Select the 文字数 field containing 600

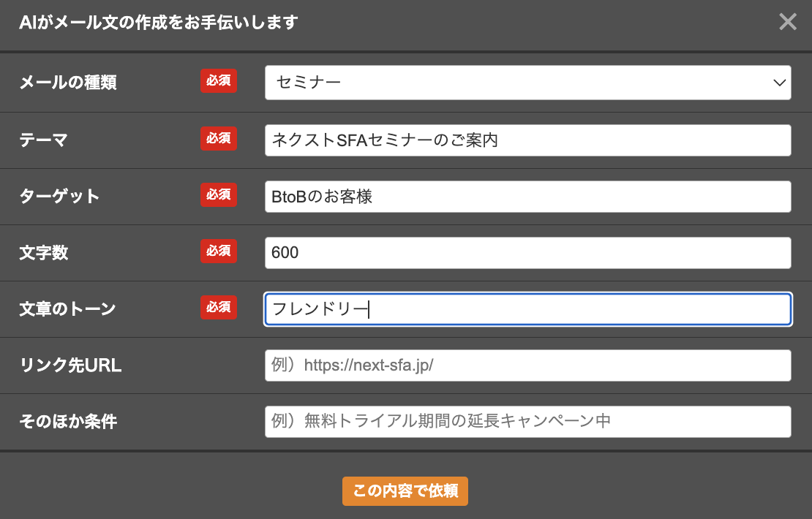pyautogui.click(x=527, y=252)
